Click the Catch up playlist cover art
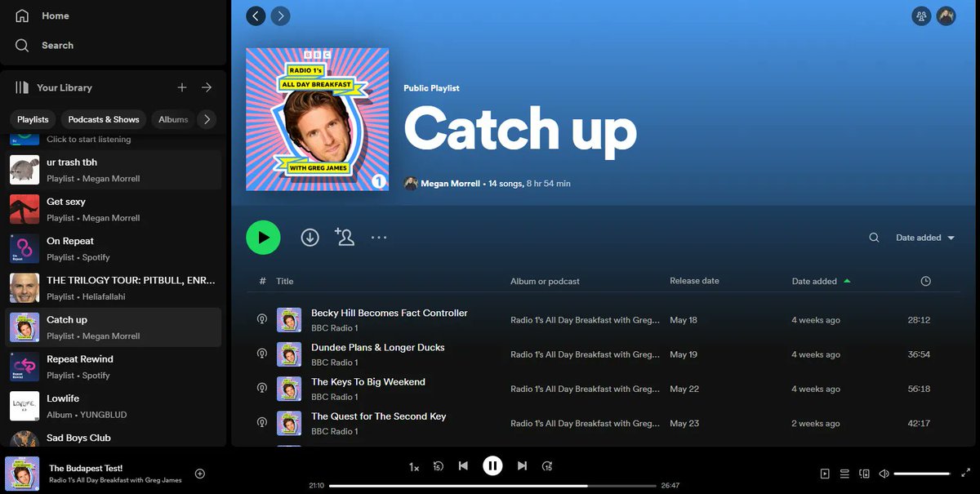 tap(318, 119)
